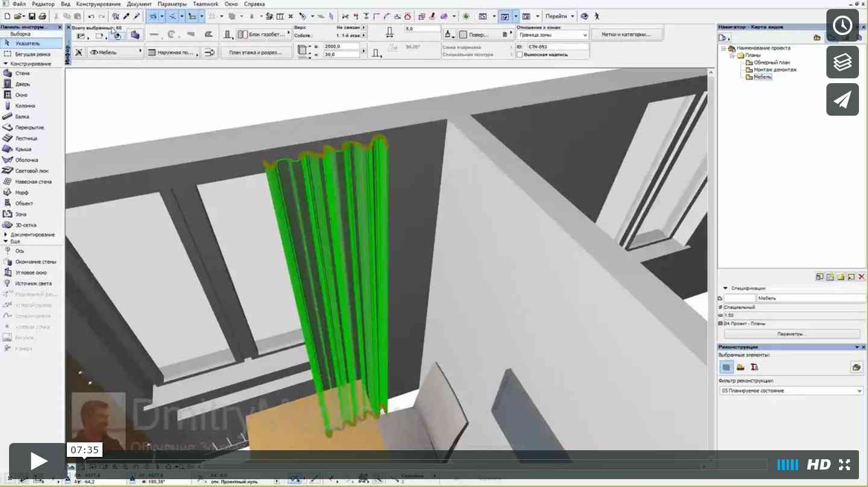The height and width of the screenshot is (487, 868).
Task: Open the Teamwork menu
Action: point(206,4)
